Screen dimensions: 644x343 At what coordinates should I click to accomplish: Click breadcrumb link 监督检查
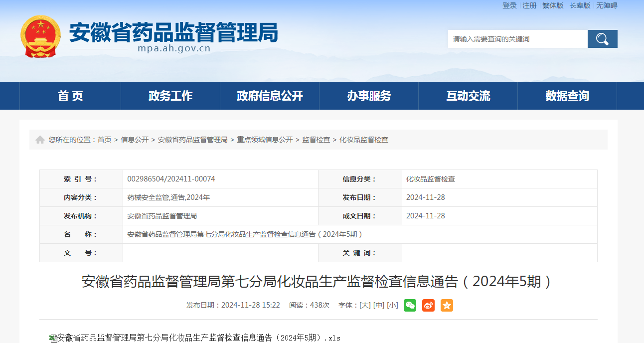coord(316,140)
